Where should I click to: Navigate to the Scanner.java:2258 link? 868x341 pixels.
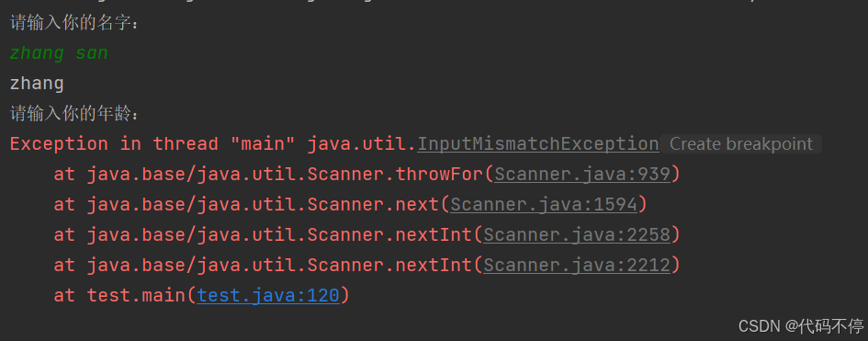(577, 236)
